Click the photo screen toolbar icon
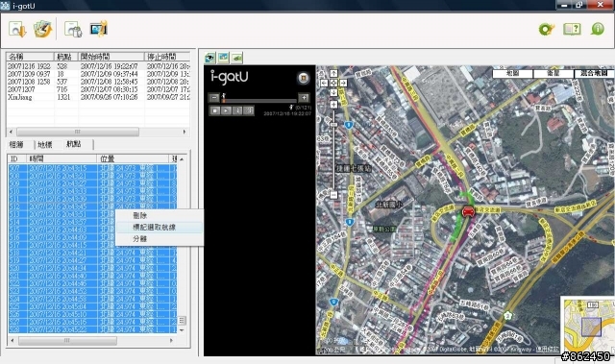The height and width of the screenshot is (364, 615). click(98, 29)
